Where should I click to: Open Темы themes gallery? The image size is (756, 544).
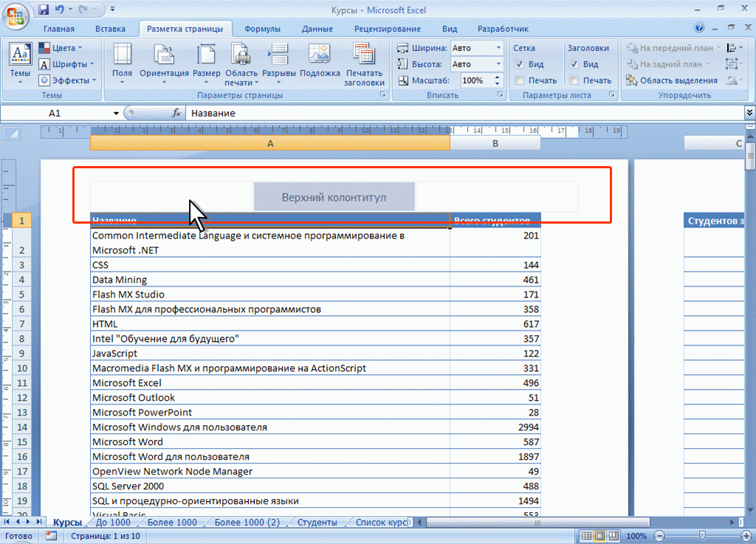click(20, 63)
